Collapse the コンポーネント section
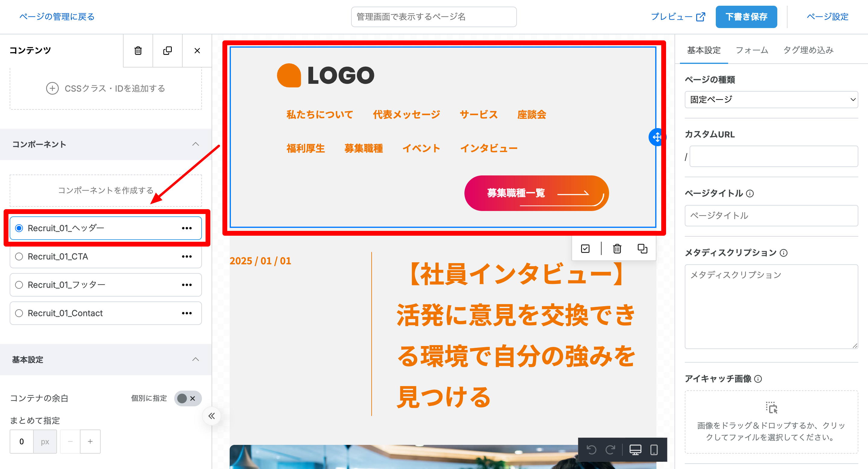The height and width of the screenshot is (469, 868). [x=195, y=144]
